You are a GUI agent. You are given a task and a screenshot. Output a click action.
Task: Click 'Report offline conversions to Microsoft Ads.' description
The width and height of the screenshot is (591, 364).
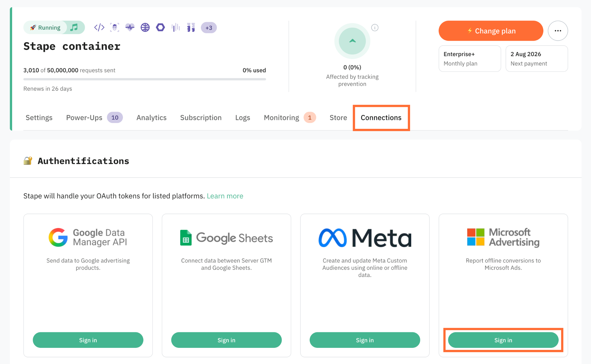[503, 264]
